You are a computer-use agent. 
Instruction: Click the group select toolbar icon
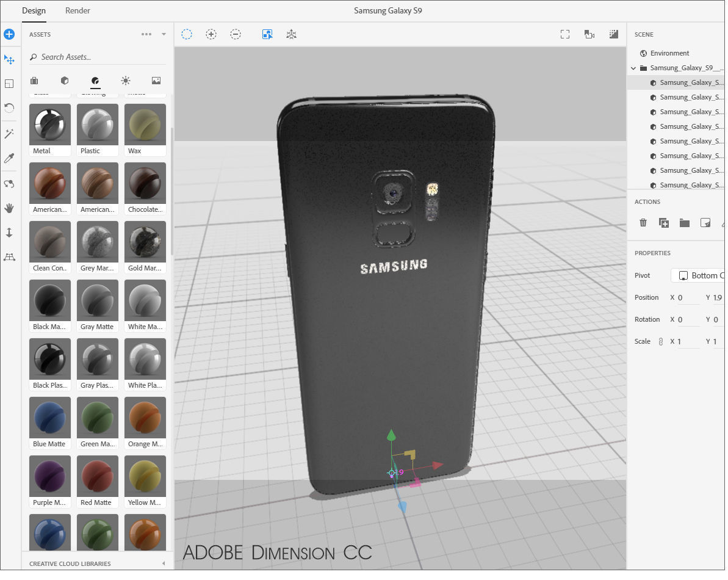[x=267, y=34]
